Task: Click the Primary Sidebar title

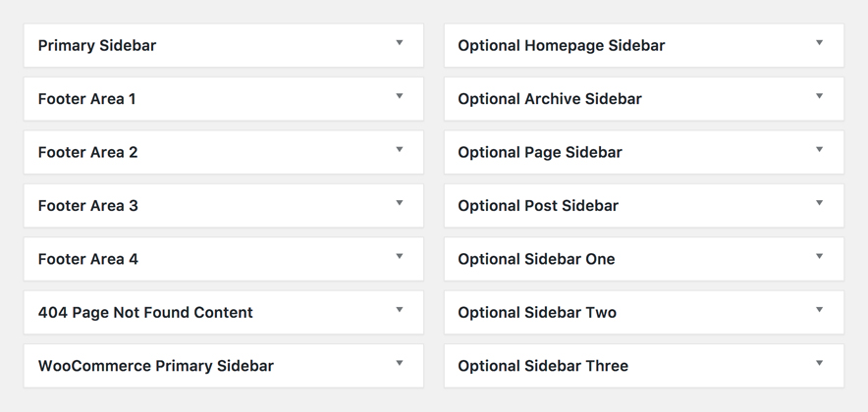Action: [97, 46]
